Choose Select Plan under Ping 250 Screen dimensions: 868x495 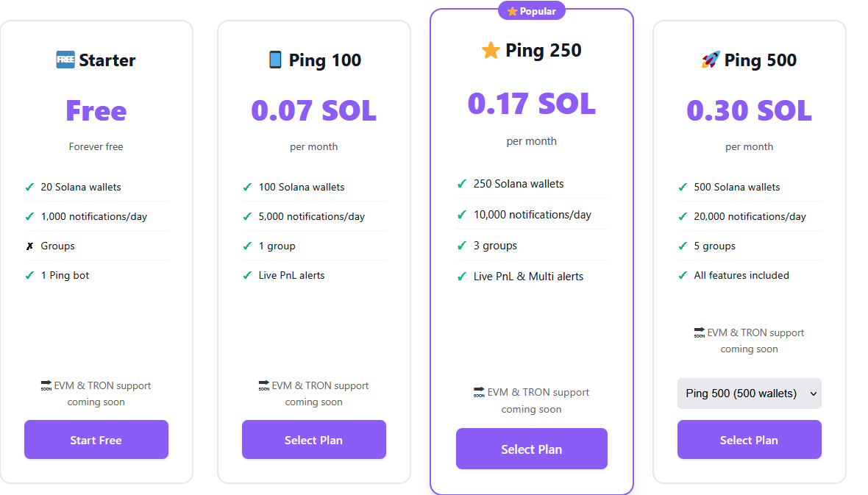tap(531, 449)
